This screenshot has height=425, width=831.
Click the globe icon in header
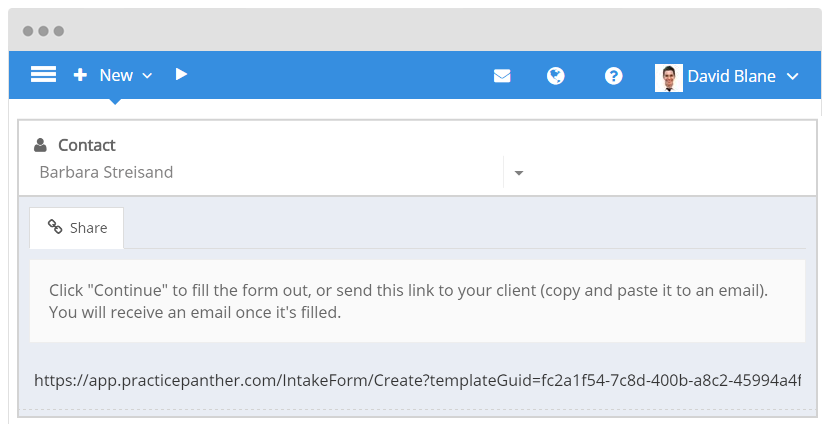pos(556,76)
